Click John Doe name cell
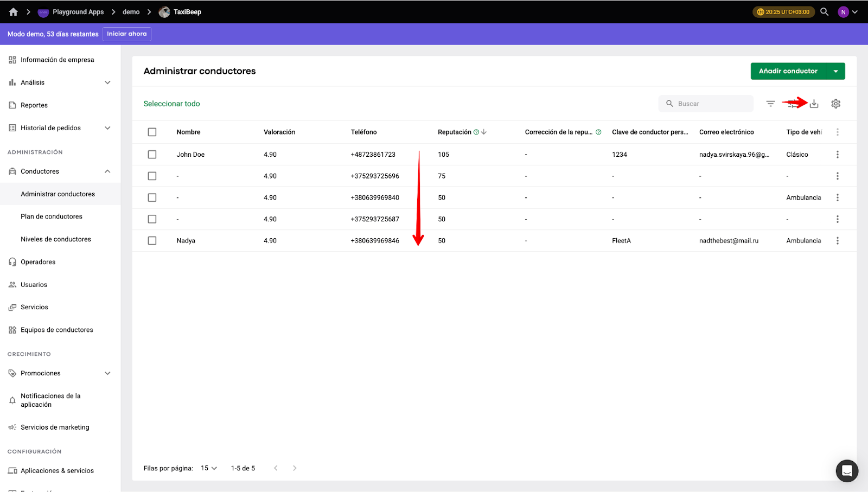 click(190, 155)
